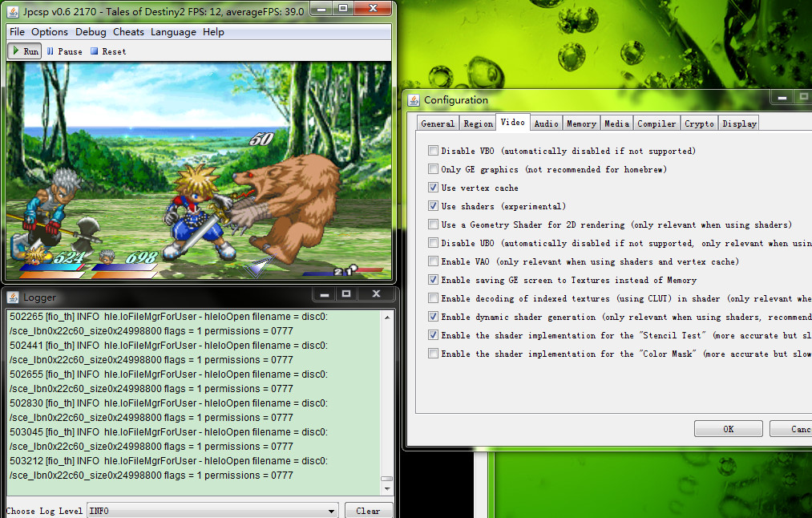Enable Color Mask shader implementation
This screenshot has width=812, height=518.
pyautogui.click(x=433, y=354)
